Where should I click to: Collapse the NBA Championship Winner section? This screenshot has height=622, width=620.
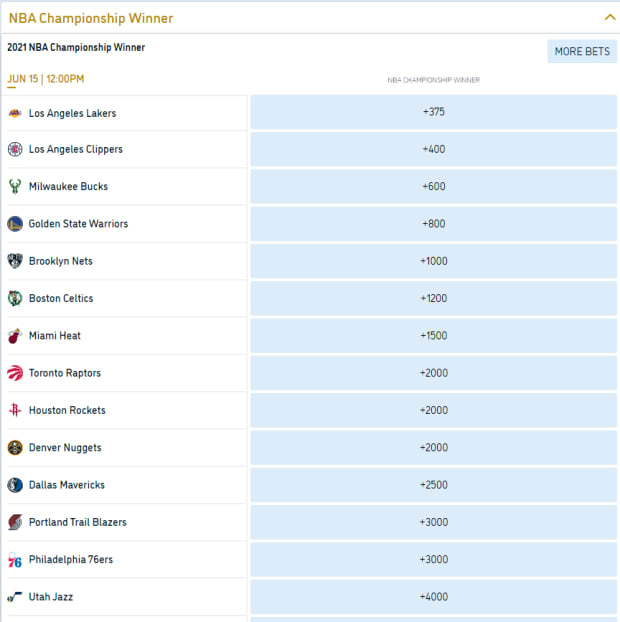click(609, 17)
